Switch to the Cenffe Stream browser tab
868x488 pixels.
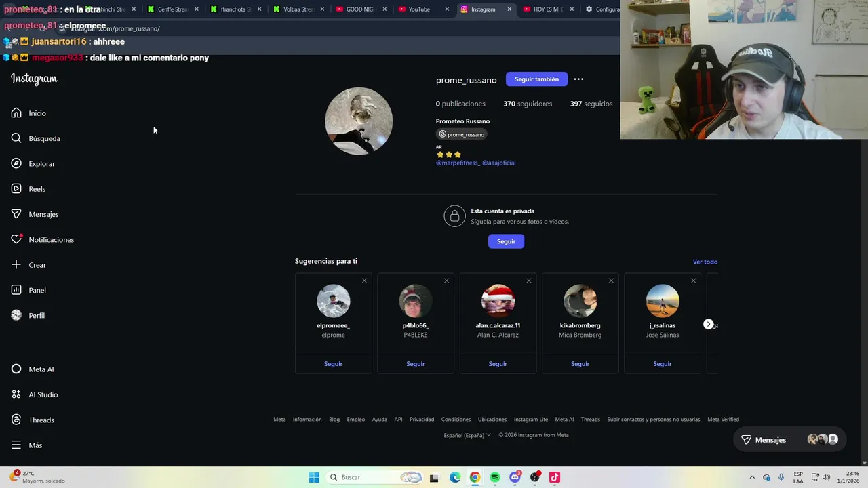(172, 9)
